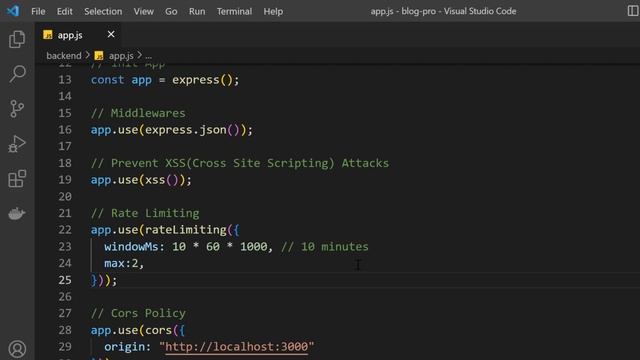This screenshot has height=360, width=640.
Task: Open the Accounts menu icon
Action: [x=17, y=349]
